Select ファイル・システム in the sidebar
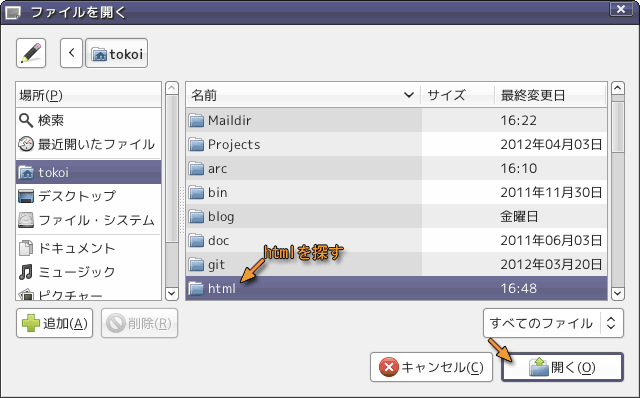The image size is (640, 398). 89,220
